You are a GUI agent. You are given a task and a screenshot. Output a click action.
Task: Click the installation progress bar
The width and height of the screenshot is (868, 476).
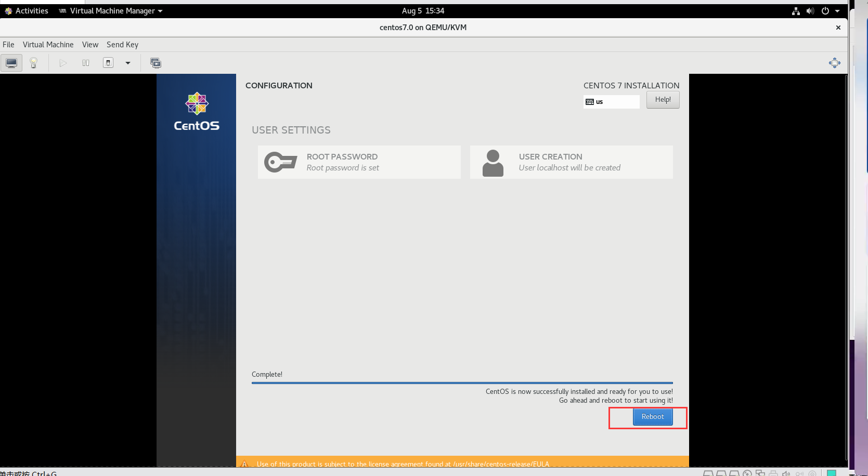point(462,383)
